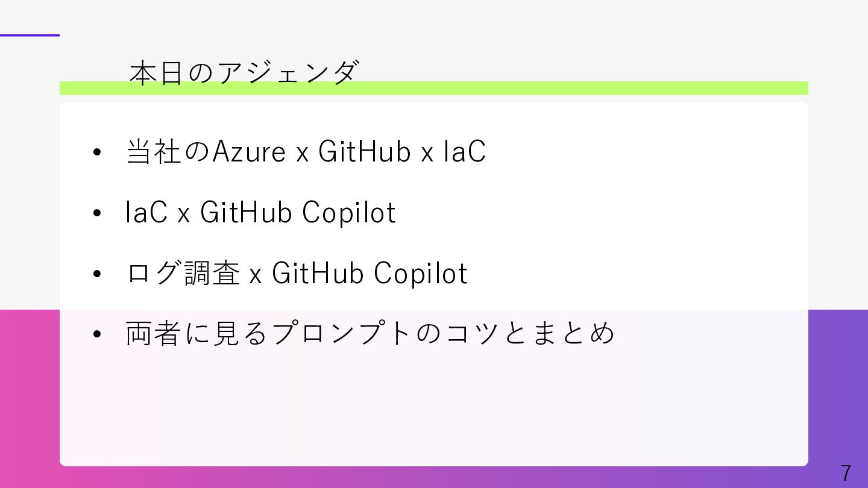Click the lime green title underline bar
Image resolution: width=868 pixels, height=488 pixels.
pos(433,89)
